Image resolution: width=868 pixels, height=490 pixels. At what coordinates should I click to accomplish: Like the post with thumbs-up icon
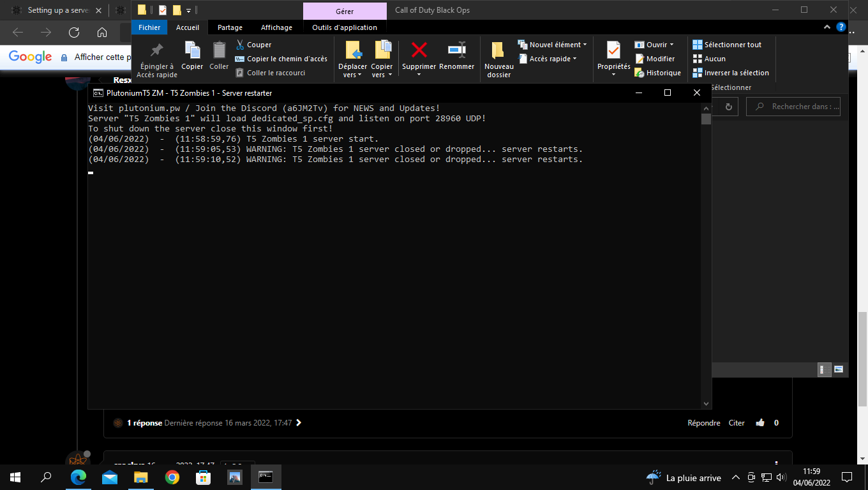pos(760,422)
